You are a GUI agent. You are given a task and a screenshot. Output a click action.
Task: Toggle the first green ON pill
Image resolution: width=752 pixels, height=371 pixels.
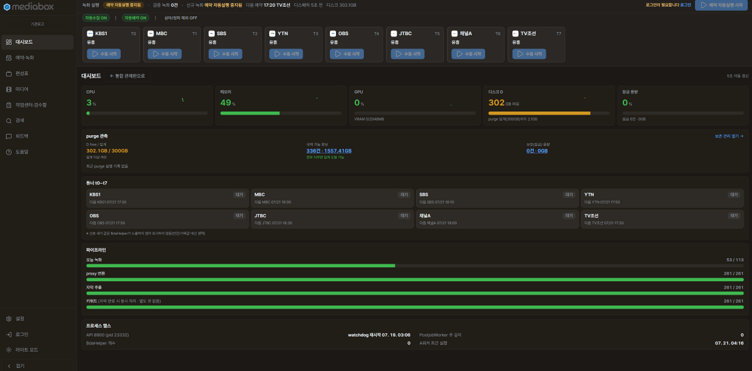(x=96, y=18)
